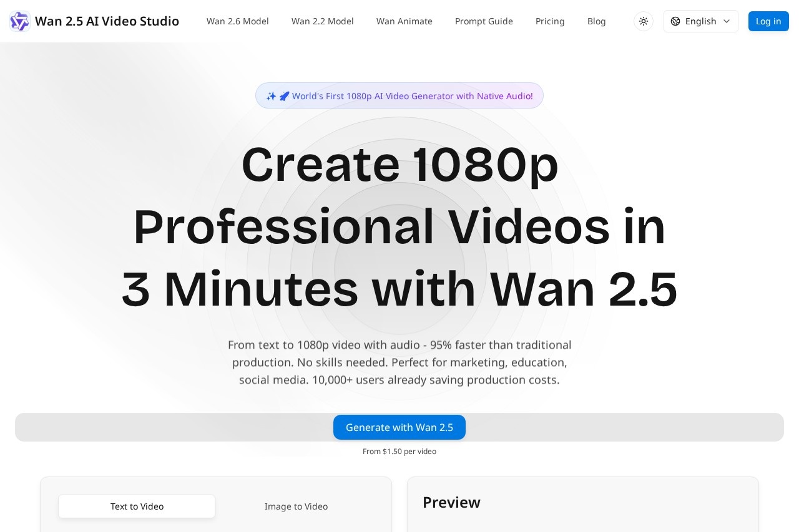Click the Wan 2.5 AI Video Studio title
Screen dimensions: 799x532
pos(107,21)
